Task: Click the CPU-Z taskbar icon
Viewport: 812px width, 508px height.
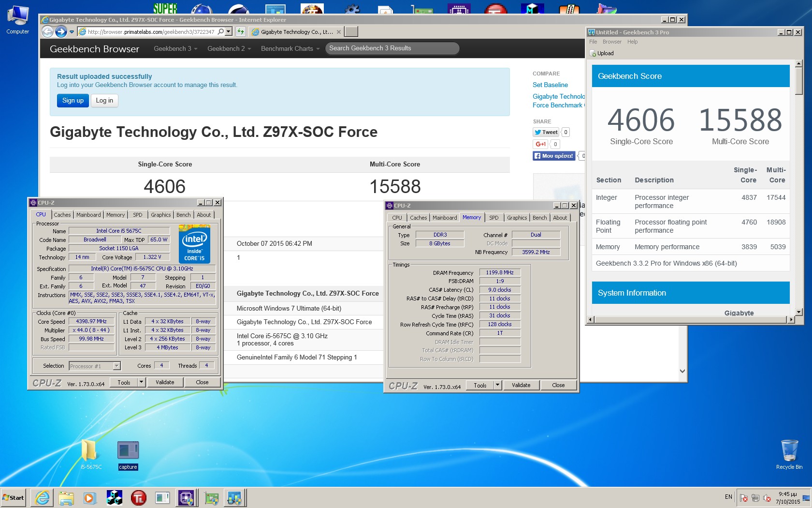Action: click(186, 497)
